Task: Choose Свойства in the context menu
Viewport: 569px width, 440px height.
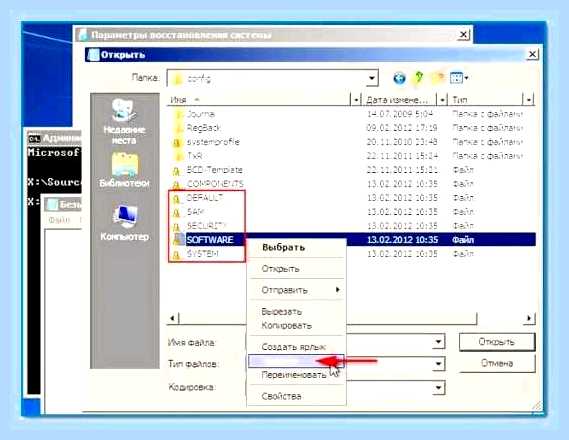Action: tap(296, 396)
